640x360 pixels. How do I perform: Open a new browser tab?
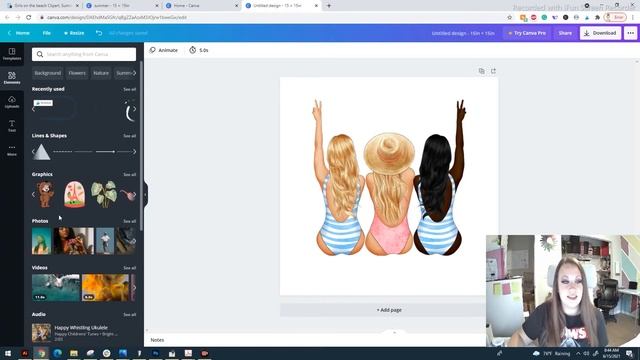click(x=329, y=6)
